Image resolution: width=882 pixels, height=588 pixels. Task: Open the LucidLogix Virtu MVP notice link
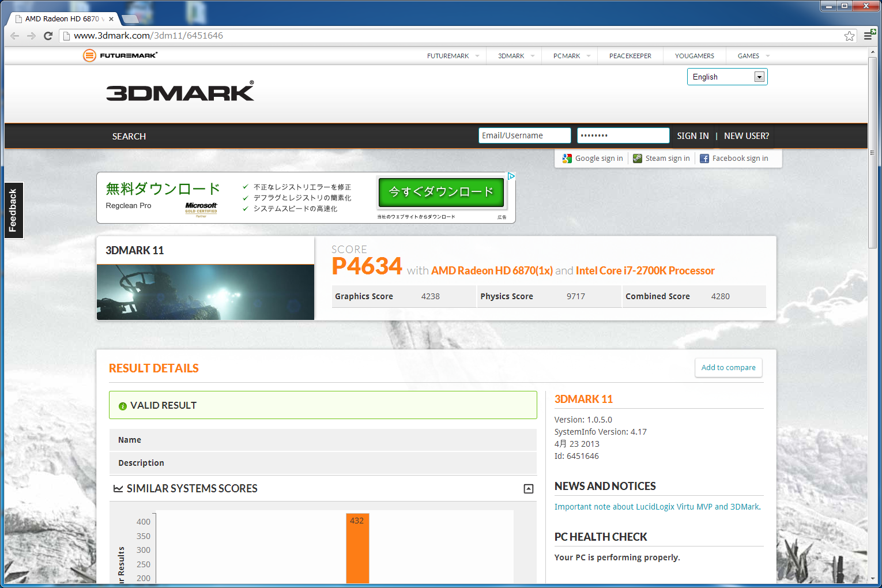coord(658,507)
